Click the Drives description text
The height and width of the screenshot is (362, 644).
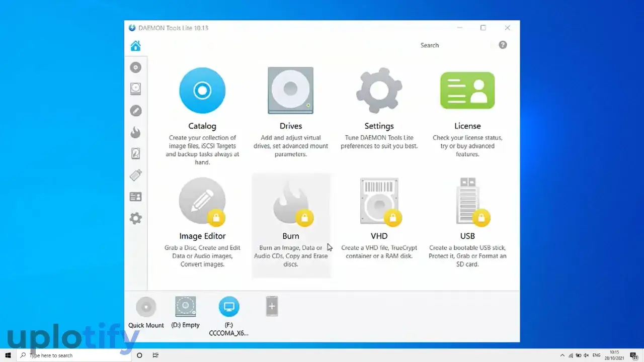coord(291,146)
